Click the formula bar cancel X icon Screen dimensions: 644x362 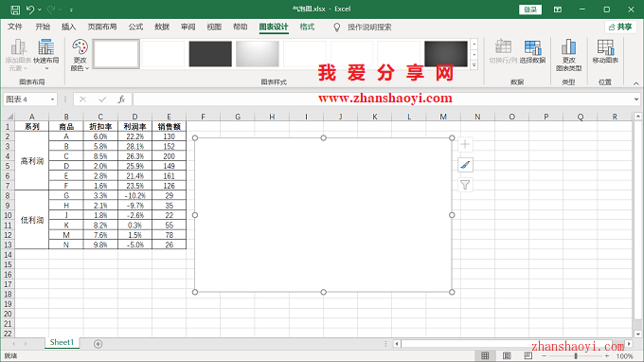[83, 100]
